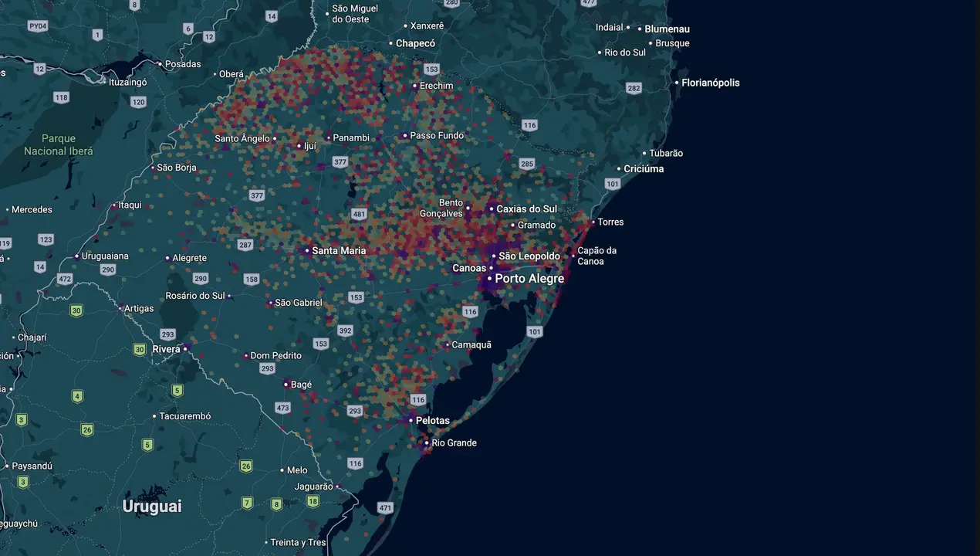Image resolution: width=980 pixels, height=556 pixels.
Task: Click the Artigas city label
Action: click(x=139, y=309)
